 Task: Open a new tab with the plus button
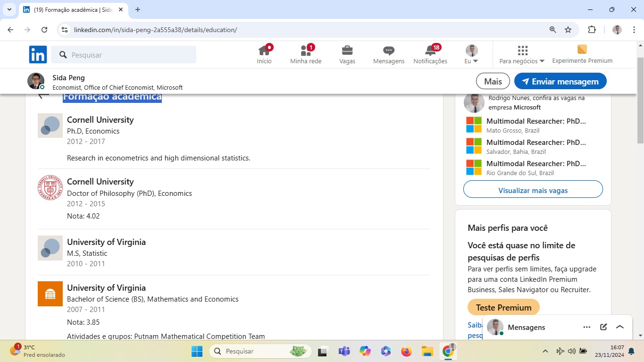point(138,9)
